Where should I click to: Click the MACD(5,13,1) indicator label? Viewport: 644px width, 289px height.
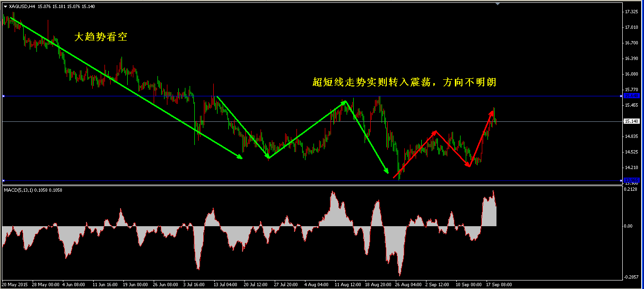click(33, 190)
